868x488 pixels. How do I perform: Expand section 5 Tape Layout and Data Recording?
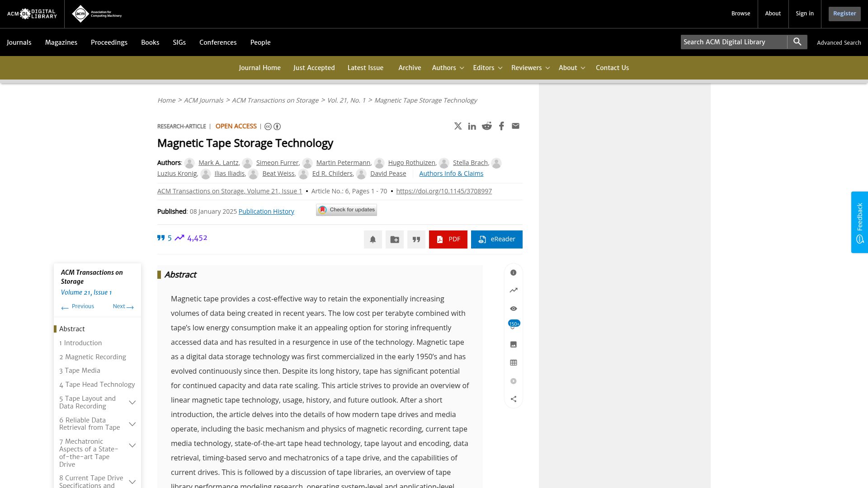(132, 402)
